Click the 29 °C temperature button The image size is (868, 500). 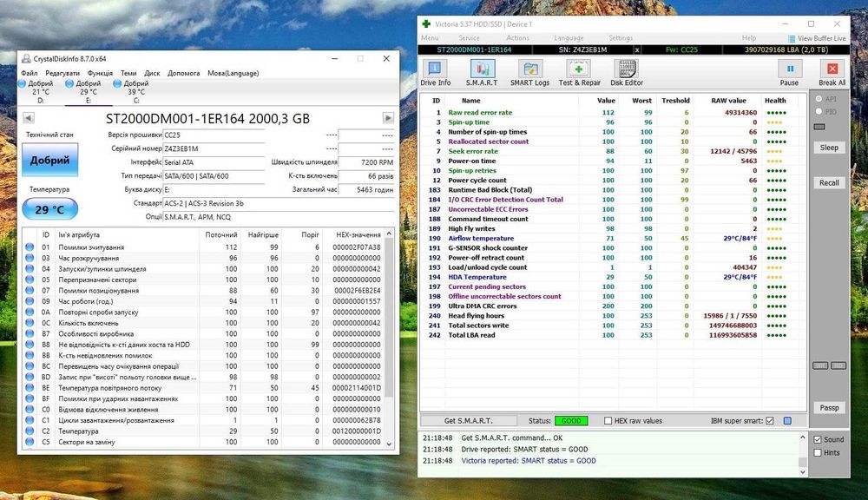[x=49, y=210]
